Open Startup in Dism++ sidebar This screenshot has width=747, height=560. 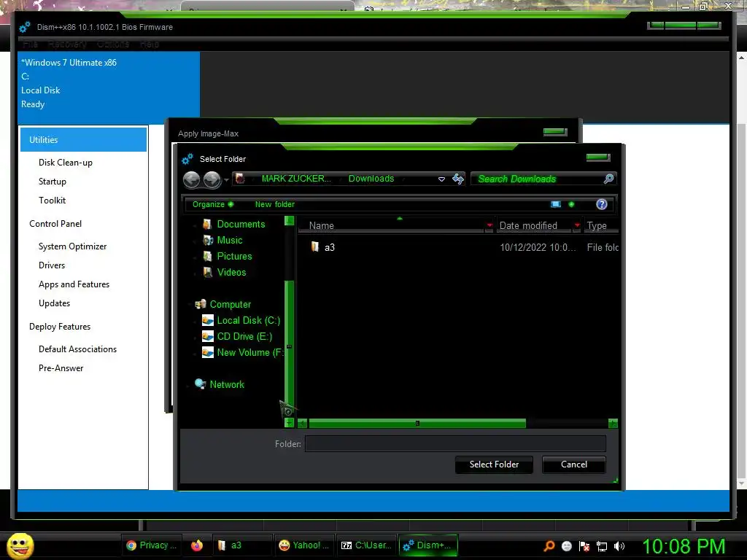click(x=52, y=182)
